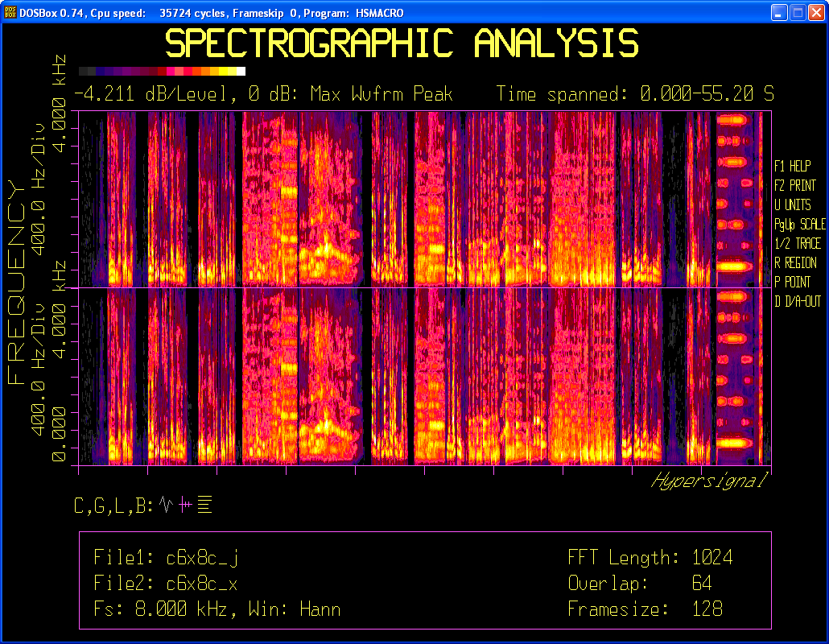Image resolution: width=829 pixels, height=644 pixels.
Task: Select U UNITS option
Action: coord(792,204)
